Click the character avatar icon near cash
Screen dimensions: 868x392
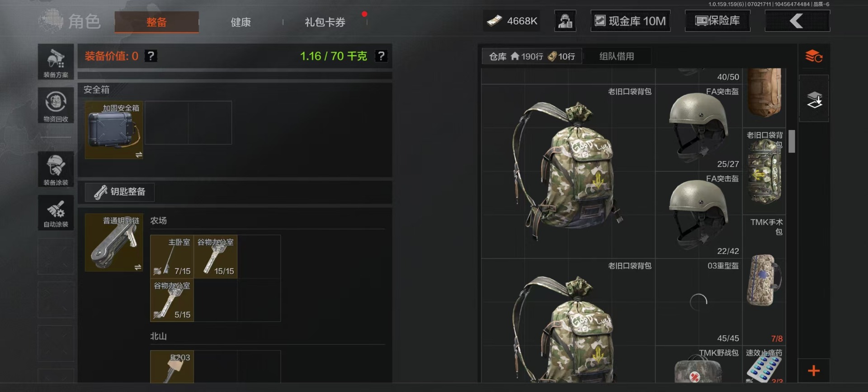565,21
